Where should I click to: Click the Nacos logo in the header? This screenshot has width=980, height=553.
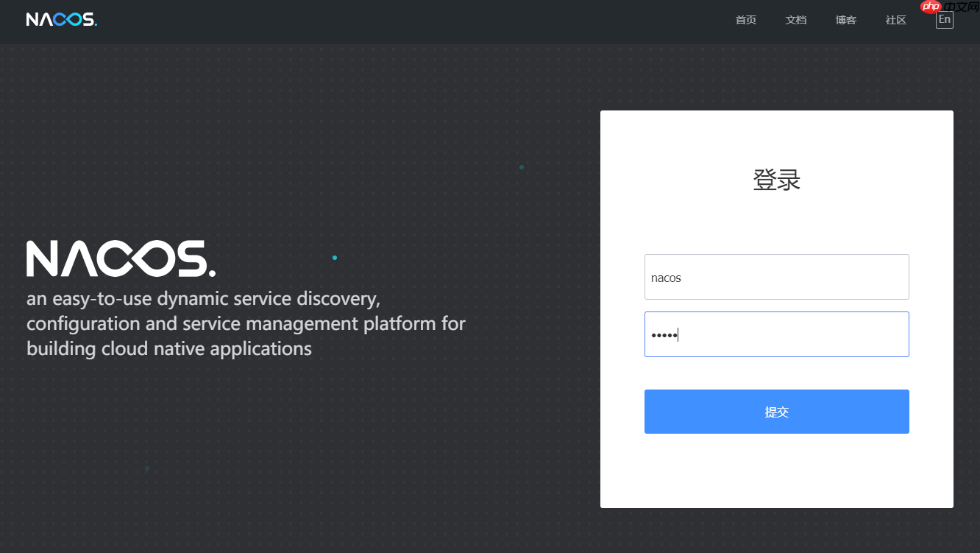point(62,20)
